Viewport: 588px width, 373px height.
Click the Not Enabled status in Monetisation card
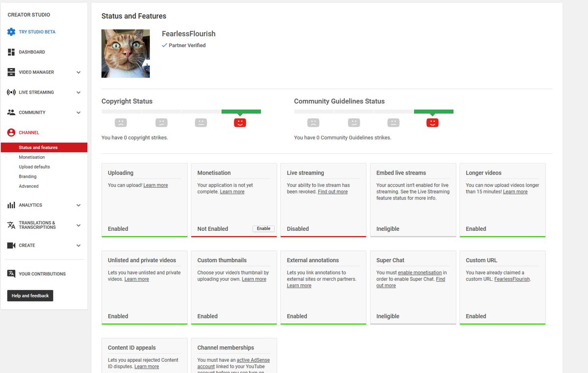[213, 228]
